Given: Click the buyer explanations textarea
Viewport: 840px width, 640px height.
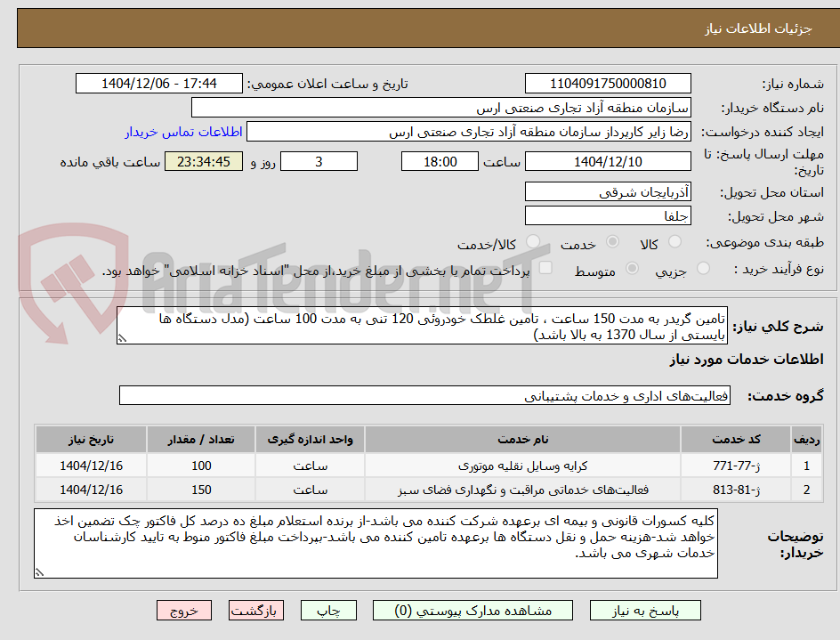Looking at the screenshot, I should pos(376,544).
